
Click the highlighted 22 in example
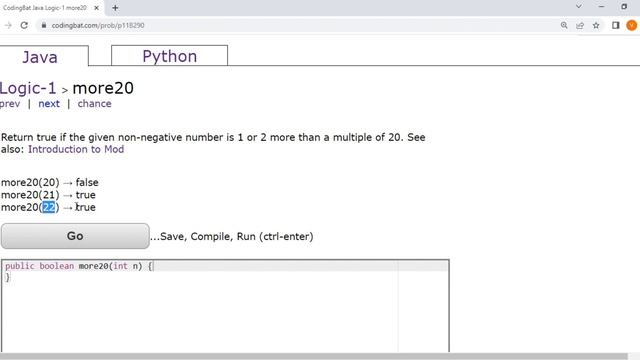point(49,207)
